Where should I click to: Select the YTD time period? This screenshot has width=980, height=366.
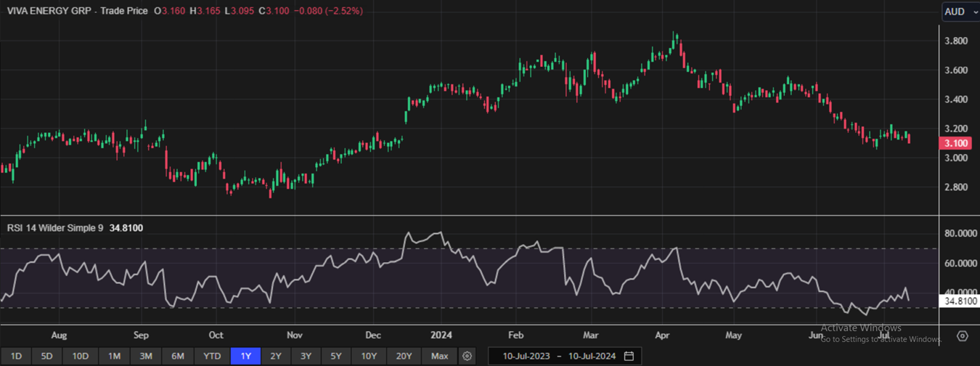tap(212, 356)
